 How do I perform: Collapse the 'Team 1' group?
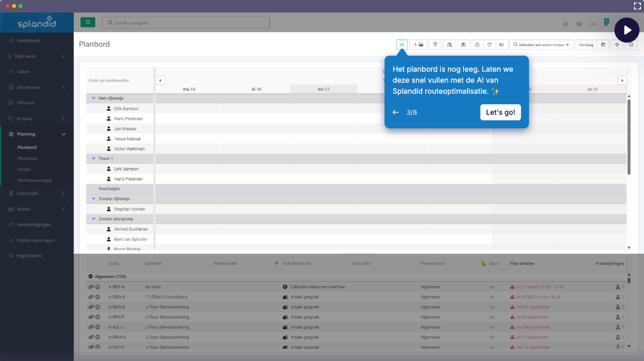pyautogui.click(x=94, y=158)
